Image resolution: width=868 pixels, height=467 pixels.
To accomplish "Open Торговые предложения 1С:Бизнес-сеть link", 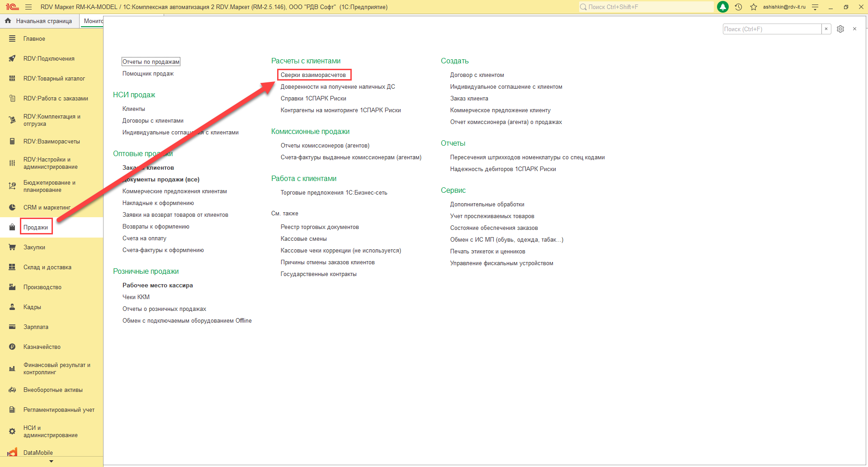I will point(334,193).
